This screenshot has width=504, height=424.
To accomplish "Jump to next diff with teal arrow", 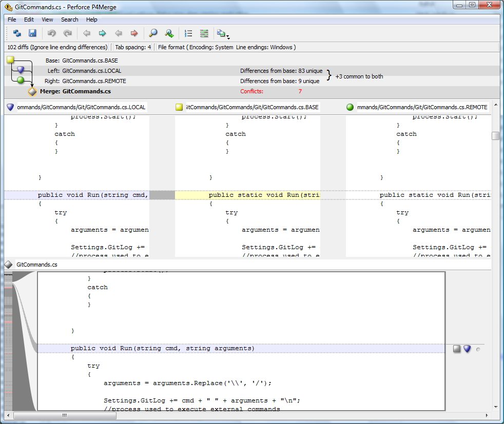I will point(102,33).
